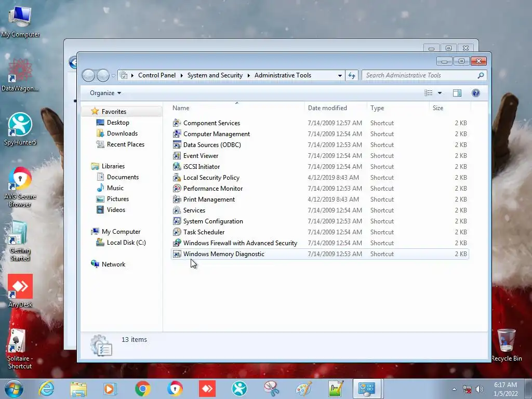Launch Internet Explorer from the taskbar
This screenshot has width=532, height=399.
(x=46, y=389)
